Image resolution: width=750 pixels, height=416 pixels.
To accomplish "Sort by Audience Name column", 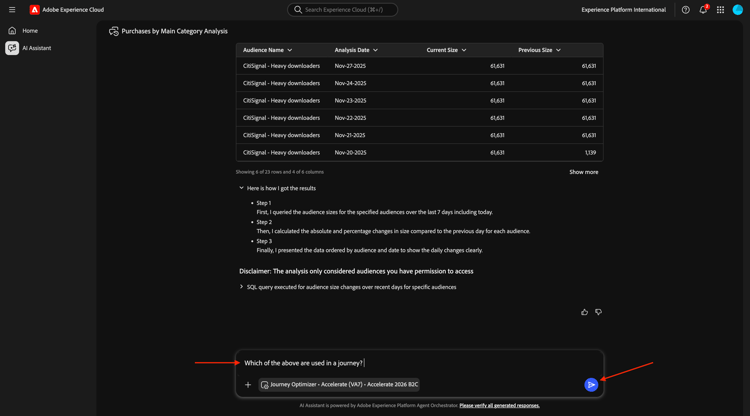I will [267, 50].
